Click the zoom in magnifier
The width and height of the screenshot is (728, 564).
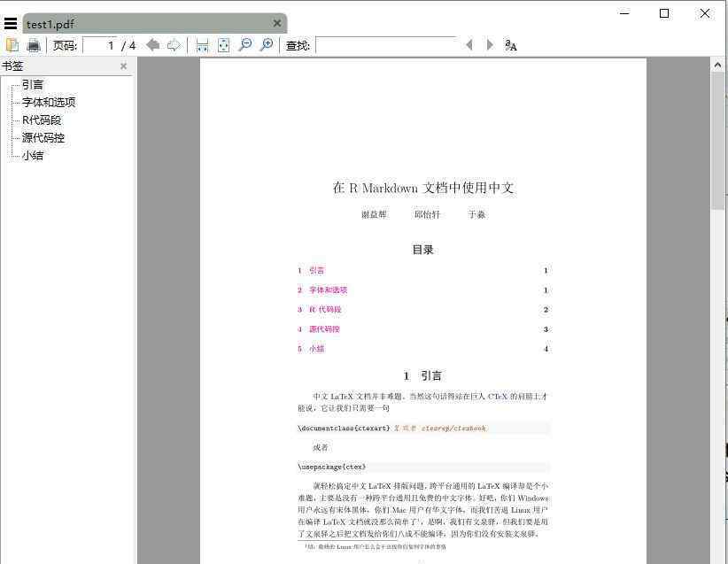pyautogui.click(x=267, y=45)
